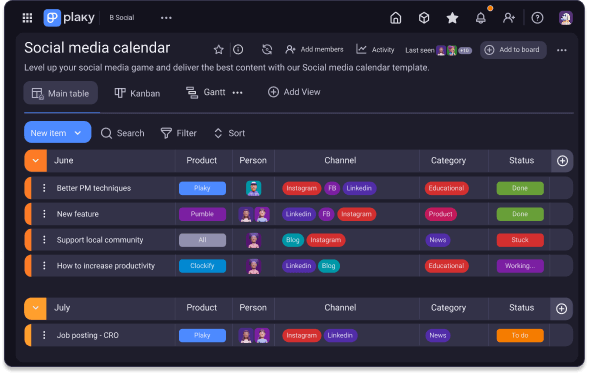The image size is (589, 374).
Task: Open the cube apps icon
Action: pos(424,18)
